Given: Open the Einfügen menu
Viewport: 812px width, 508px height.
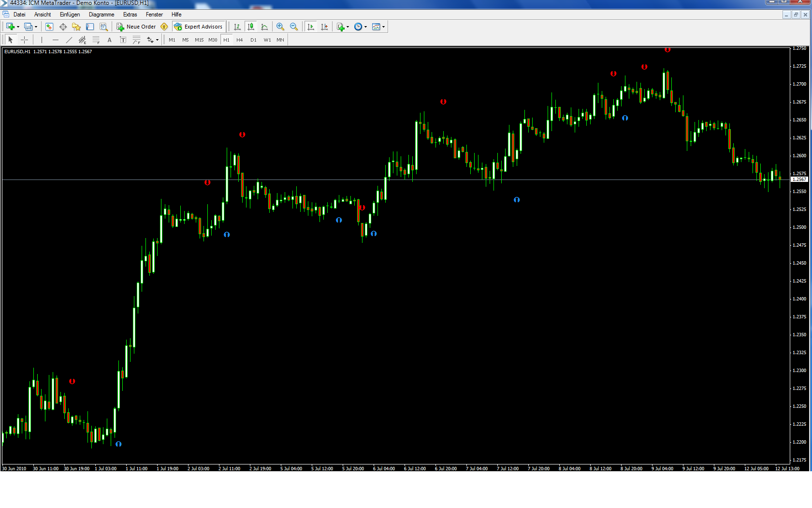Looking at the screenshot, I should [x=70, y=15].
